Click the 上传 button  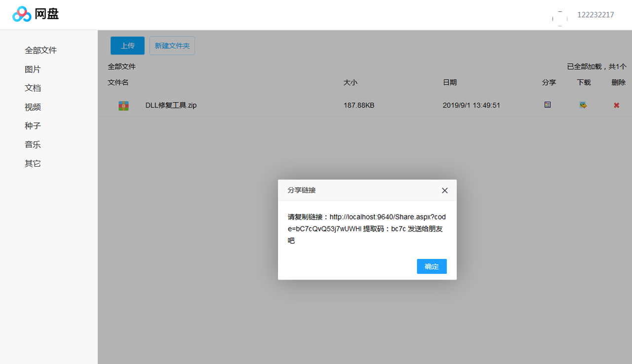[x=127, y=45]
